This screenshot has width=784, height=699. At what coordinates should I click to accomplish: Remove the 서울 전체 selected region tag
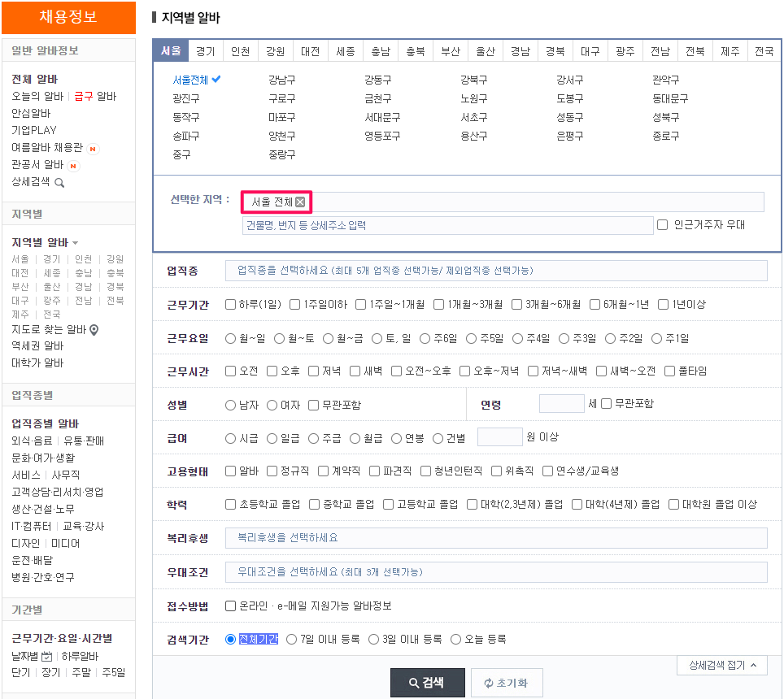point(300,202)
